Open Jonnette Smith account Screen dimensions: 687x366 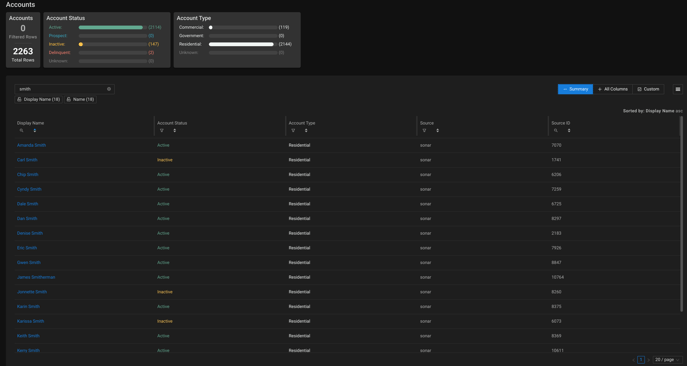(32, 292)
